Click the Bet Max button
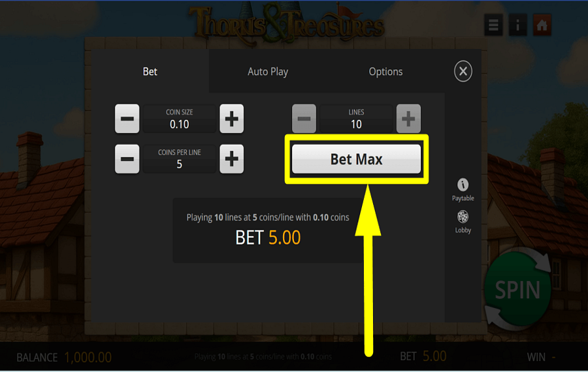Screen dimensions: 588x372 [356, 159]
